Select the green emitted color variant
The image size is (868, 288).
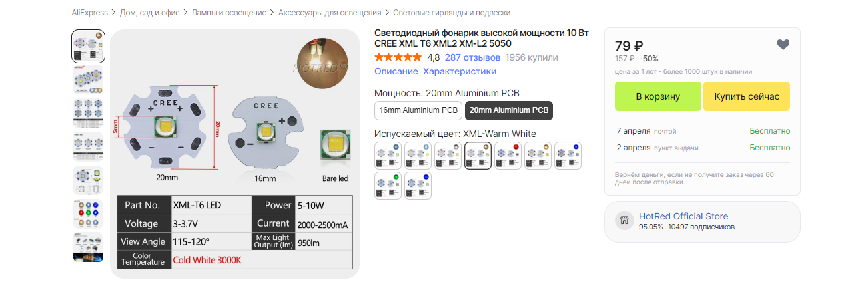388,186
